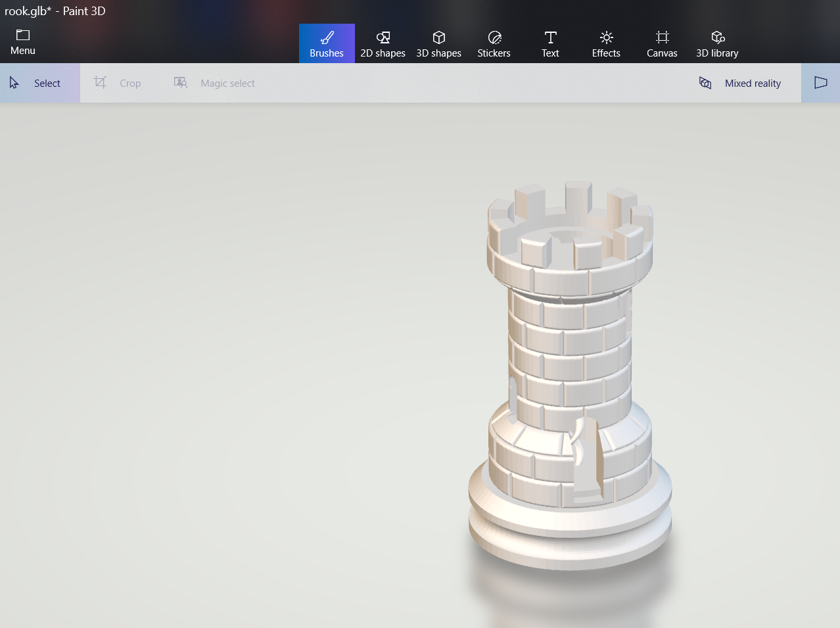Image resolution: width=840 pixels, height=628 pixels.
Task: Click the doorway on the rook
Action: click(586, 460)
